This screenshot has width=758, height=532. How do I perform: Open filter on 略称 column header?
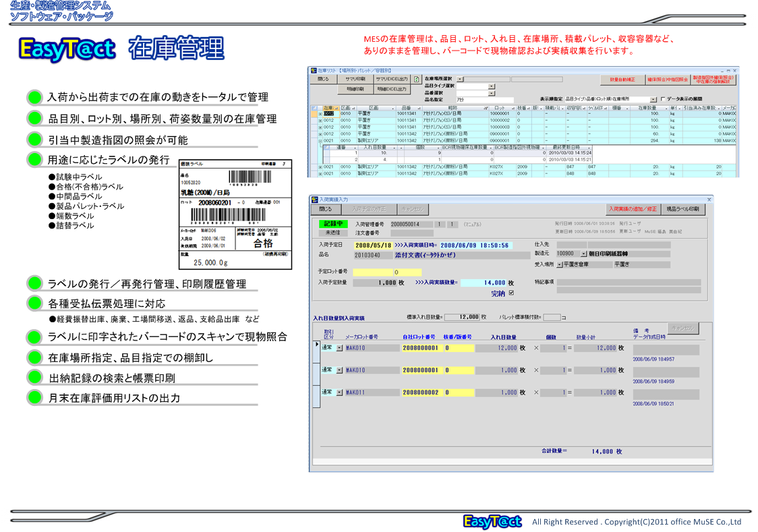pos(486,109)
